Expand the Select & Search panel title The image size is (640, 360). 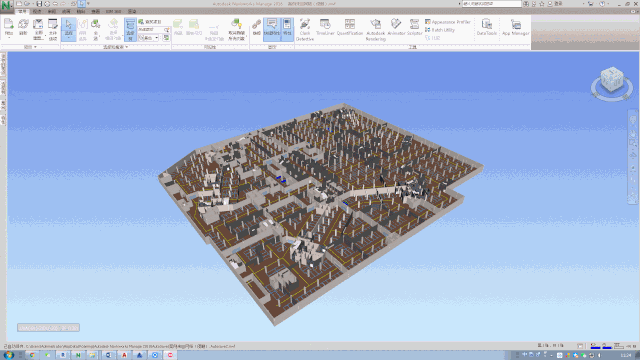coord(116,47)
